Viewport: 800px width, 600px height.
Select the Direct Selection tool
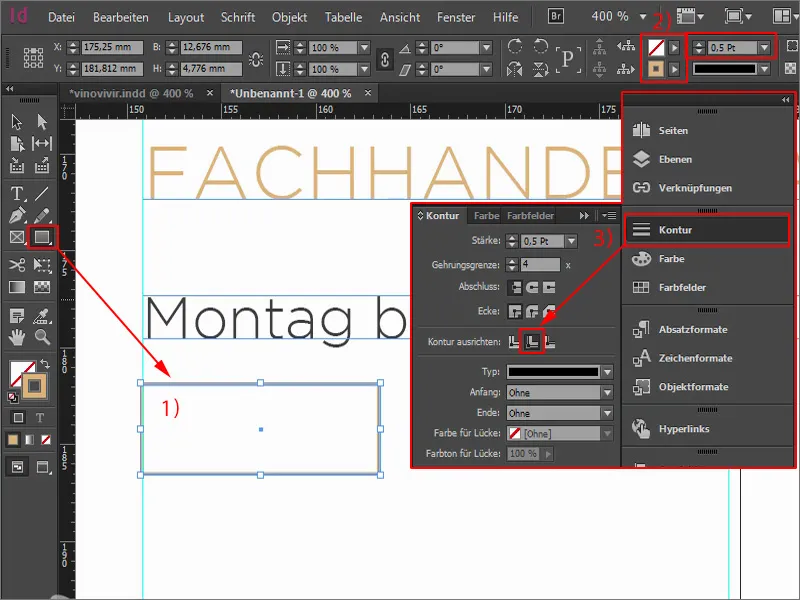(x=42, y=122)
